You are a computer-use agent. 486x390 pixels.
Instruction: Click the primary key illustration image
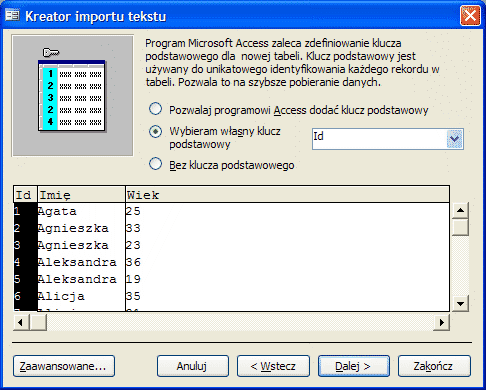(x=72, y=95)
